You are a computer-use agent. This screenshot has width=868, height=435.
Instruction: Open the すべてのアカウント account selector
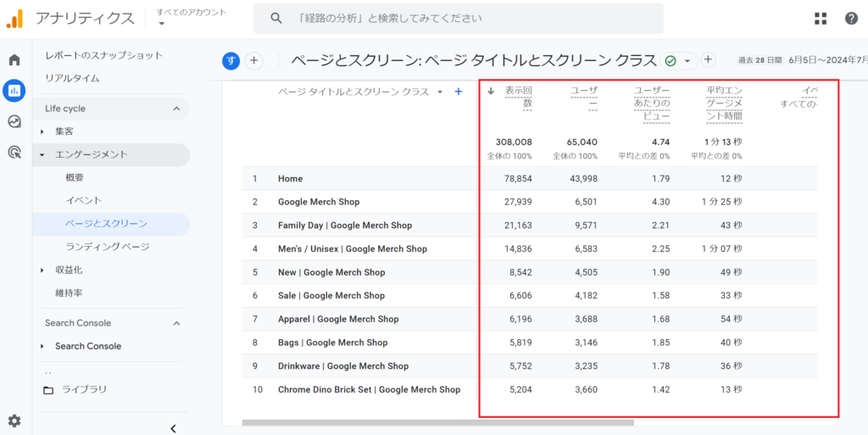point(192,18)
